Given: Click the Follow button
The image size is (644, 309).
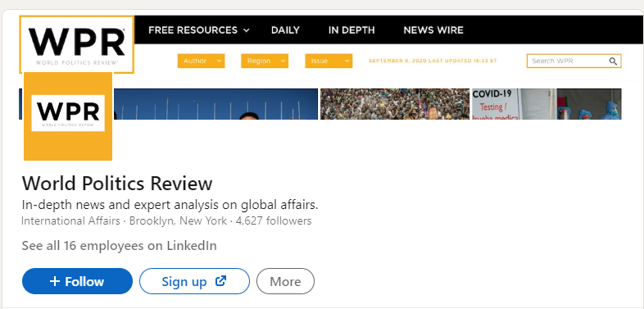Looking at the screenshot, I should pos(77,281).
